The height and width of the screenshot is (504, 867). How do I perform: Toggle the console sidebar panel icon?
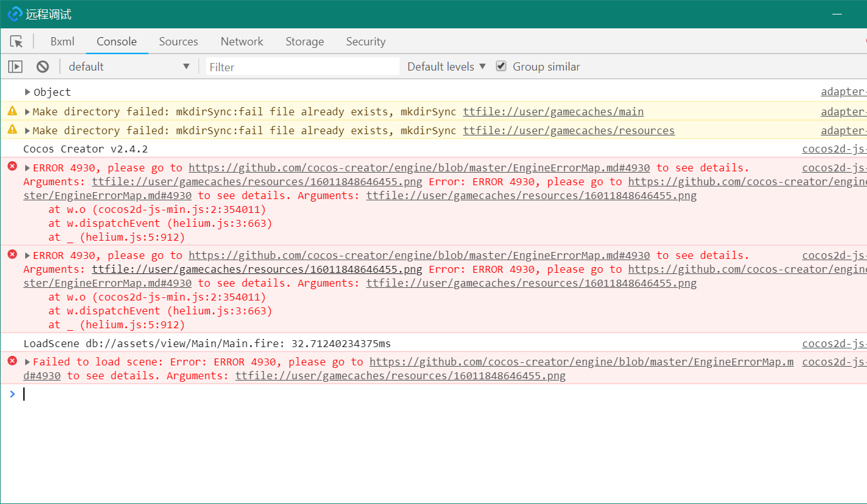click(x=15, y=67)
